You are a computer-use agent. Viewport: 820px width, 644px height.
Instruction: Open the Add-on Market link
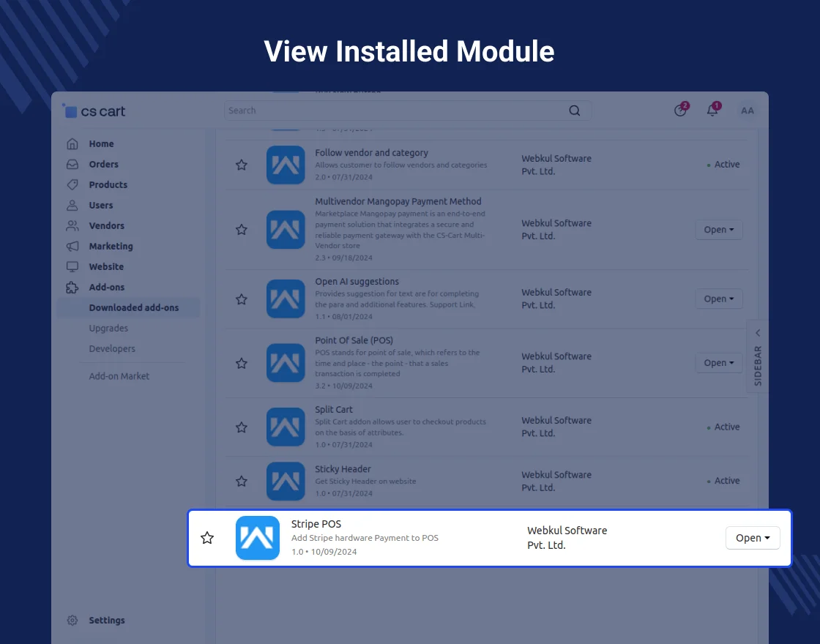point(119,376)
